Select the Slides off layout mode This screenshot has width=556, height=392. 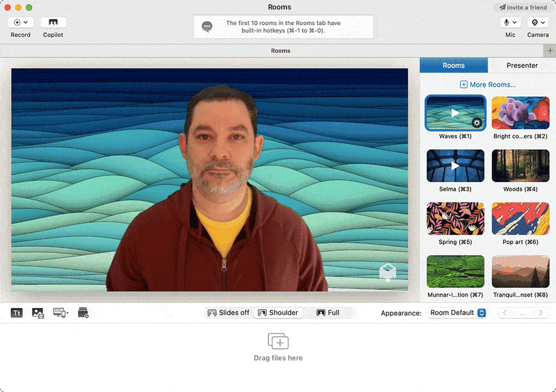(229, 313)
